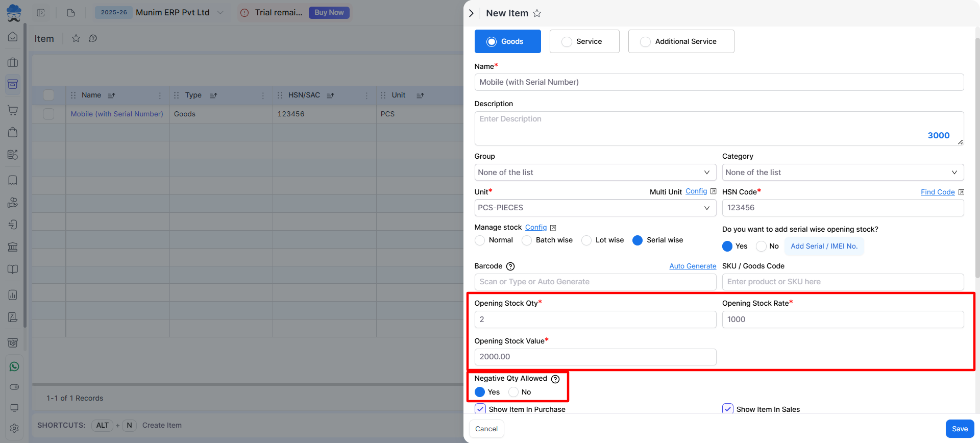
Task: Select No for Negative Qty Allowed
Action: point(513,392)
